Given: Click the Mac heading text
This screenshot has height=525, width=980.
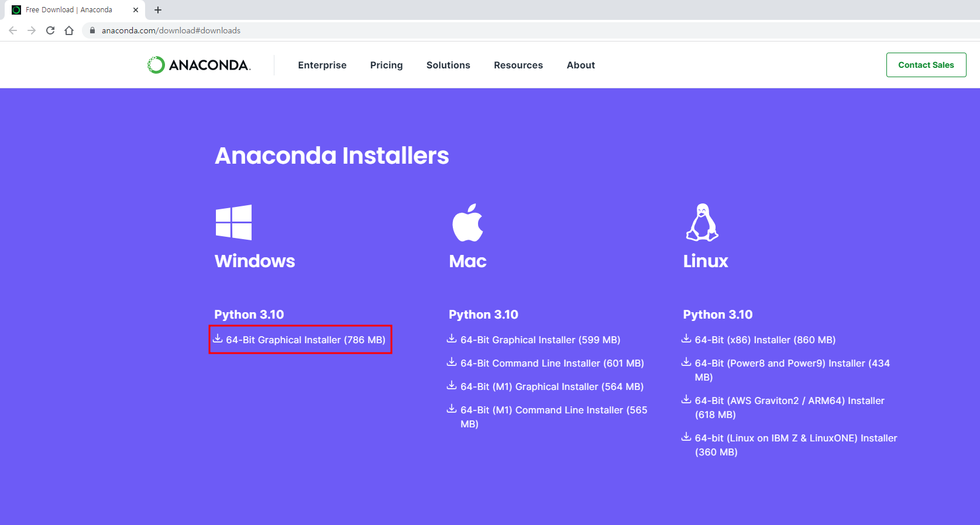Looking at the screenshot, I should [x=467, y=261].
